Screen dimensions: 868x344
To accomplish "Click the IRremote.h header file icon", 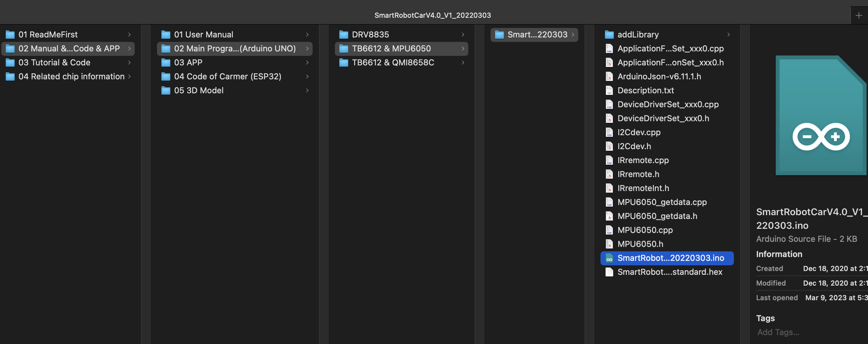I will coord(609,174).
